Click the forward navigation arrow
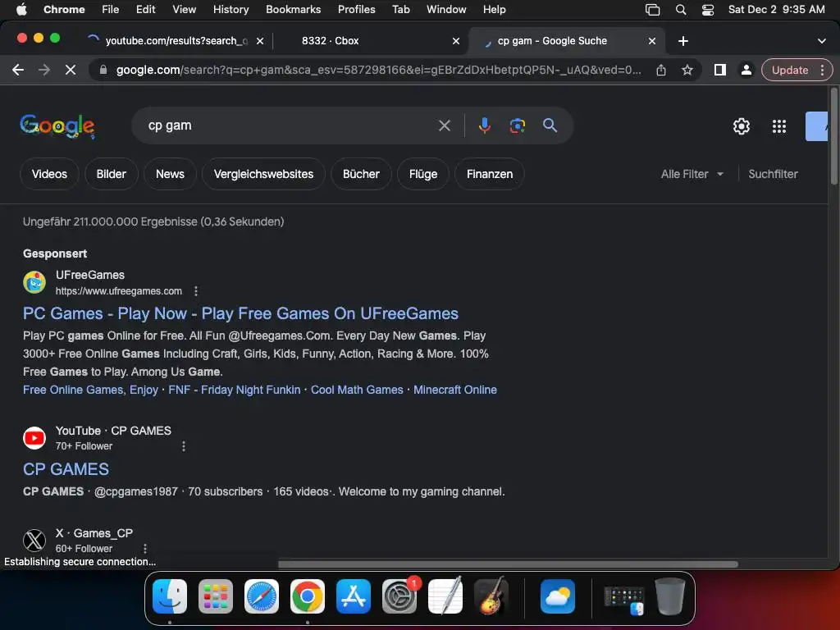This screenshot has width=840, height=630. (44, 70)
